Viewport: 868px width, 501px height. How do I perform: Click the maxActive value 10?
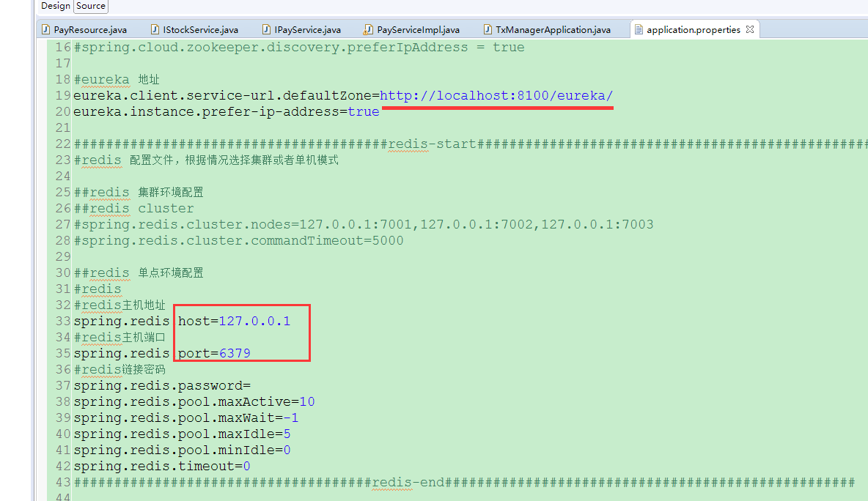pyautogui.click(x=307, y=401)
